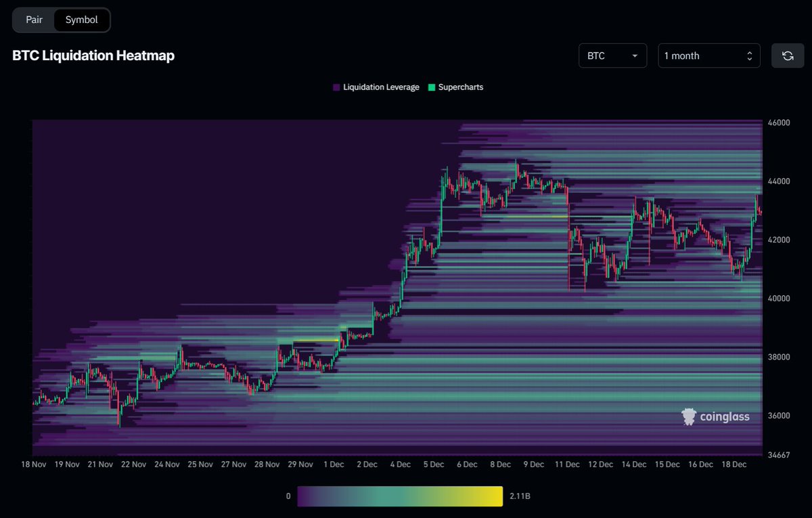The width and height of the screenshot is (812, 518).
Task: Toggle selection mode to Pair
Action: 33,20
